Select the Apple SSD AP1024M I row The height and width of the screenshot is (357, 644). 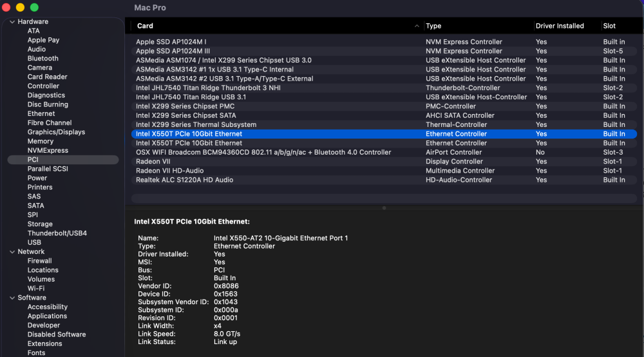pyautogui.click(x=384, y=42)
